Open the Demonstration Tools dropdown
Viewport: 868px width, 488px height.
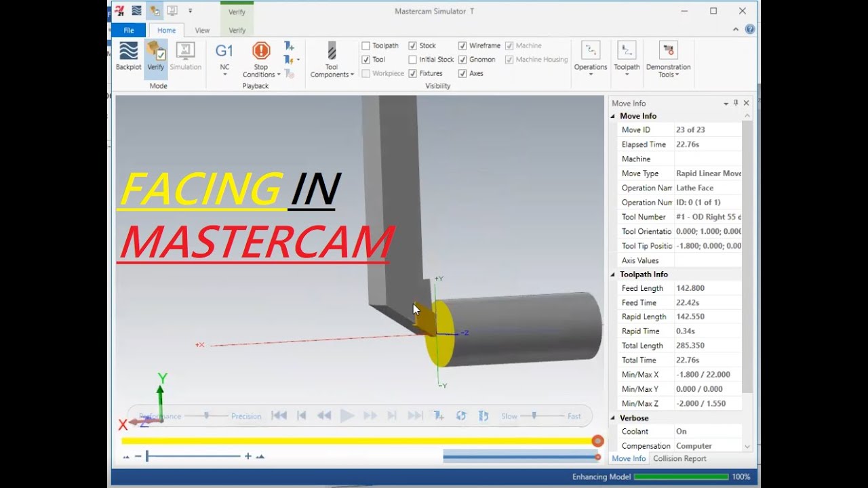pos(668,60)
